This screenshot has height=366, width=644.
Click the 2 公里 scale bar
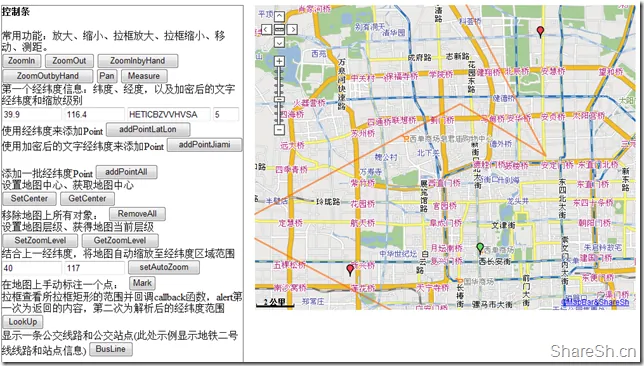(x=275, y=303)
